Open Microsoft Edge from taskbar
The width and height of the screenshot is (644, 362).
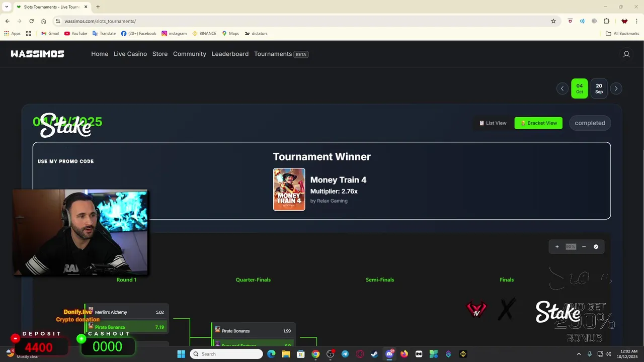pos(271,354)
